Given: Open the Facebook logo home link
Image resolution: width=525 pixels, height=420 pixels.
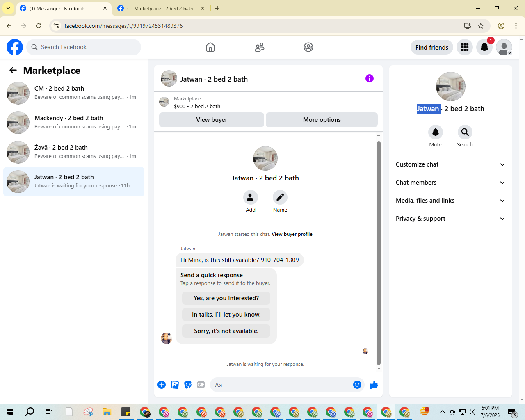Looking at the screenshot, I should tap(15, 47).
